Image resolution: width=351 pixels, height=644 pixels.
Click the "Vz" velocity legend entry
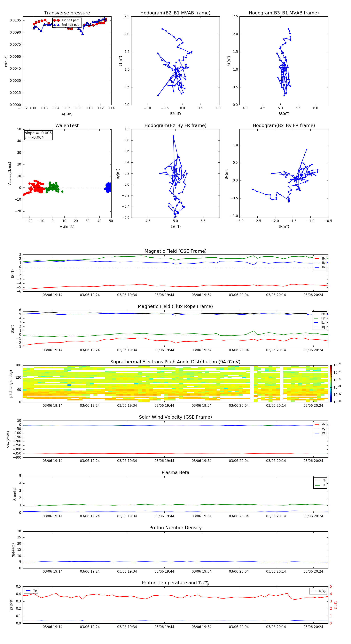point(320,433)
